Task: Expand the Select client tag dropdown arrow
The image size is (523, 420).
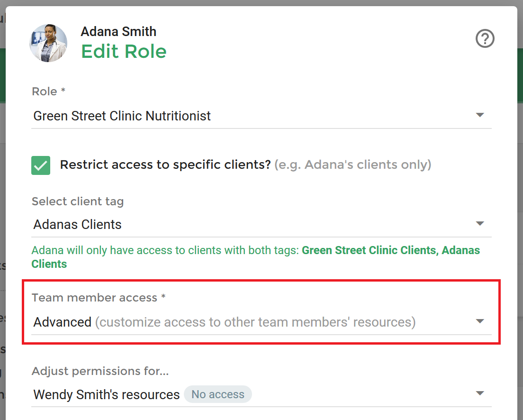Action: [479, 224]
